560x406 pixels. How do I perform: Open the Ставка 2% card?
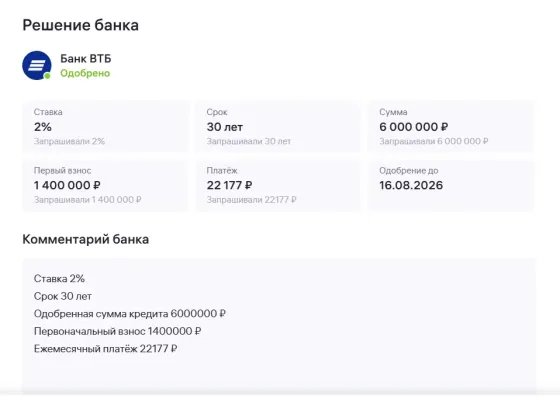tap(105, 127)
